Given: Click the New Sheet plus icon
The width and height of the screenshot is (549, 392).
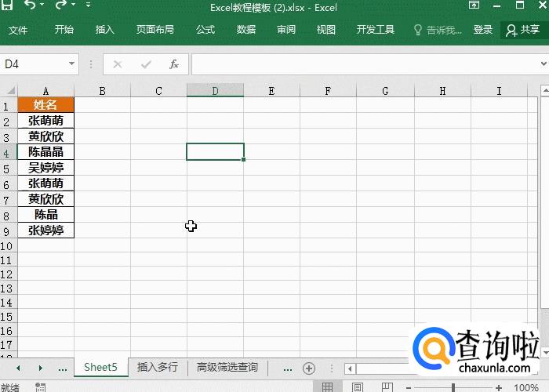Looking at the screenshot, I should 309,368.
